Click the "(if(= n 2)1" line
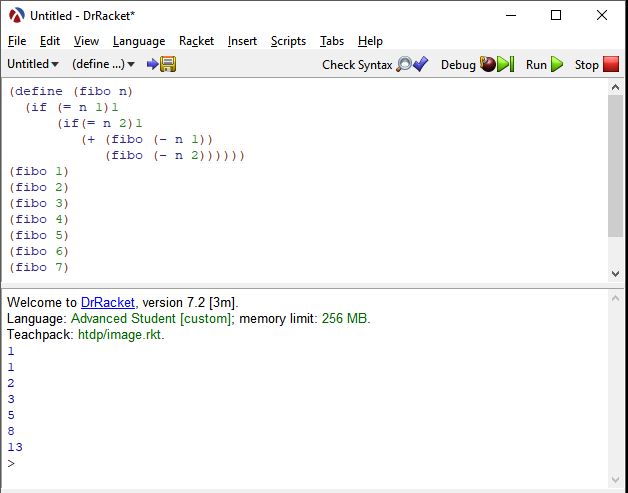 click(100, 123)
